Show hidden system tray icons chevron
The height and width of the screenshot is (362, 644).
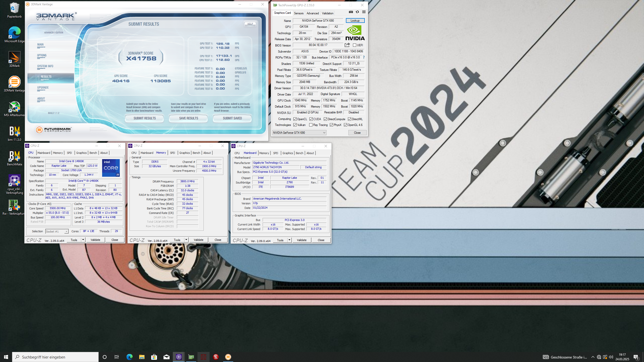click(593, 357)
